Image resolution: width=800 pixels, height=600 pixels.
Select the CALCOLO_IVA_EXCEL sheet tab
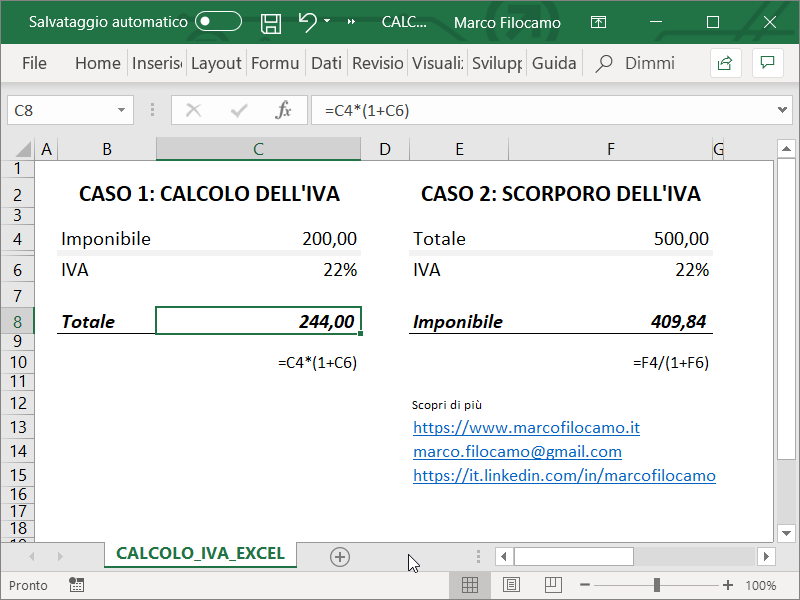(x=199, y=552)
